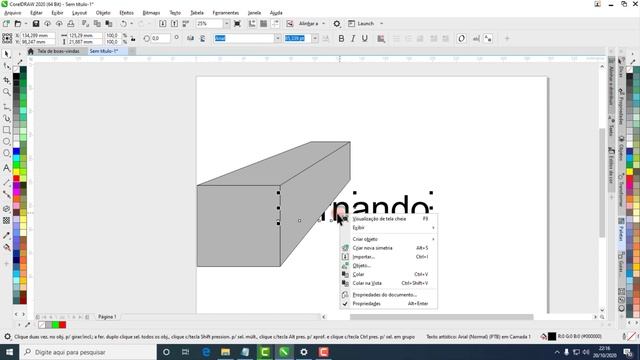Choose Colar na Vista entry
The image size is (640, 360).
[389, 283]
